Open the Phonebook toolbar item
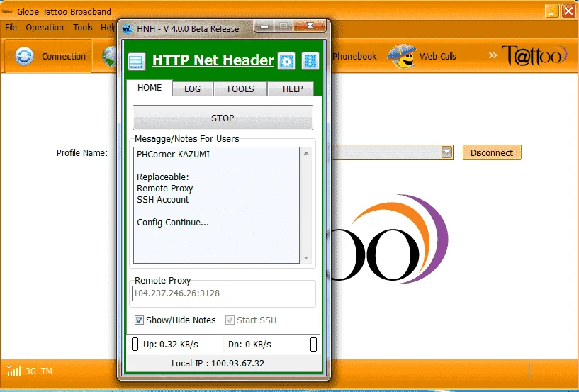The width and height of the screenshot is (579, 392). pyautogui.click(x=354, y=57)
